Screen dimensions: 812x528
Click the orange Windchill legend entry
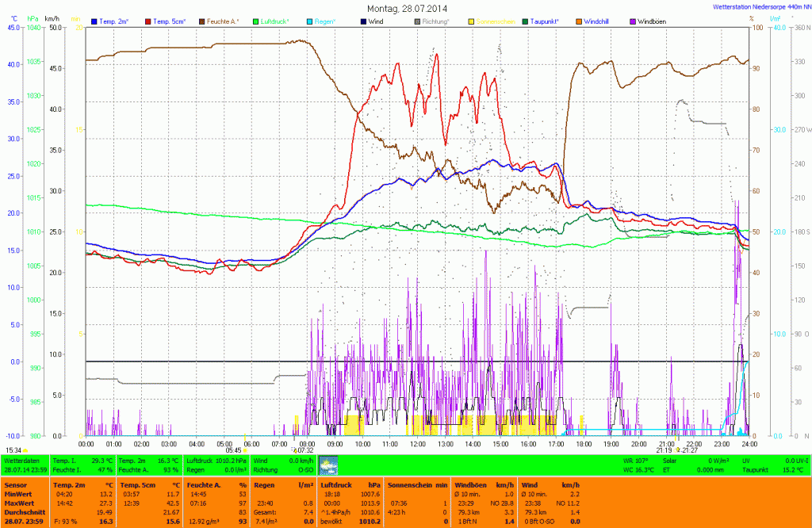tap(598, 21)
